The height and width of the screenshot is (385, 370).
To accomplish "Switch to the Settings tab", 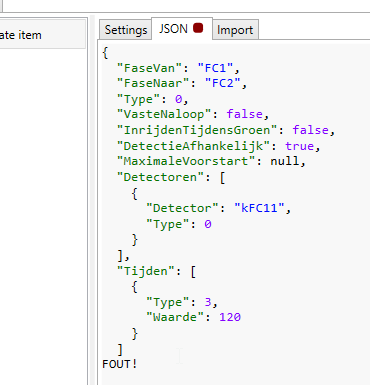I will [126, 30].
